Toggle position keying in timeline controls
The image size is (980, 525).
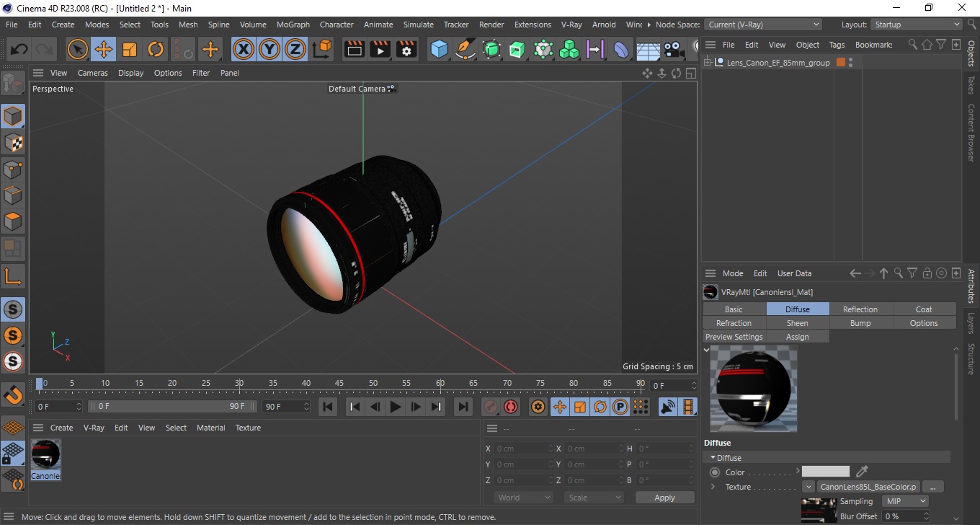pyautogui.click(x=559, y=407)
